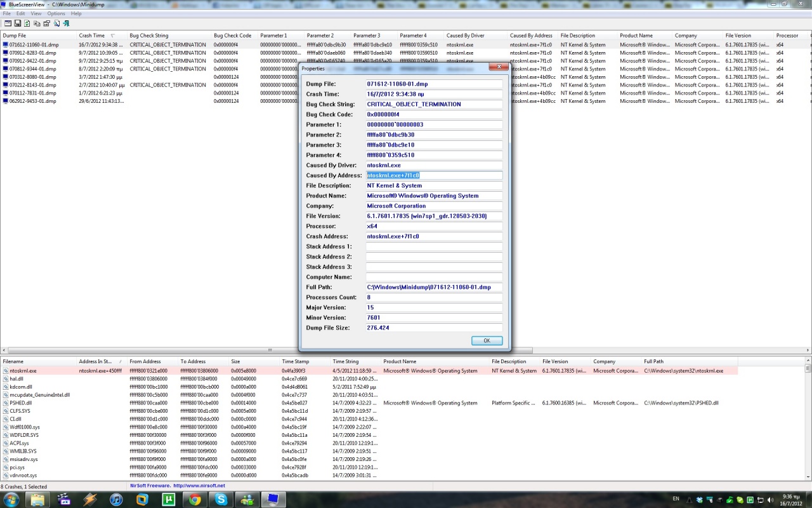Click the volume speaker tray icon
The image size is (812, 508).
pyautogui.click(x=770, y=500)
